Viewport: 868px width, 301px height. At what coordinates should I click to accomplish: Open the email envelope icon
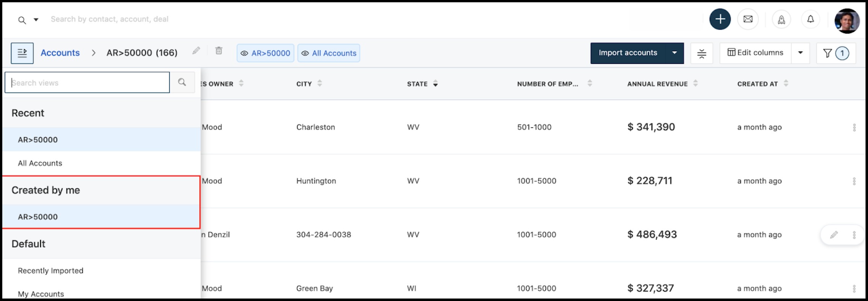748,19
